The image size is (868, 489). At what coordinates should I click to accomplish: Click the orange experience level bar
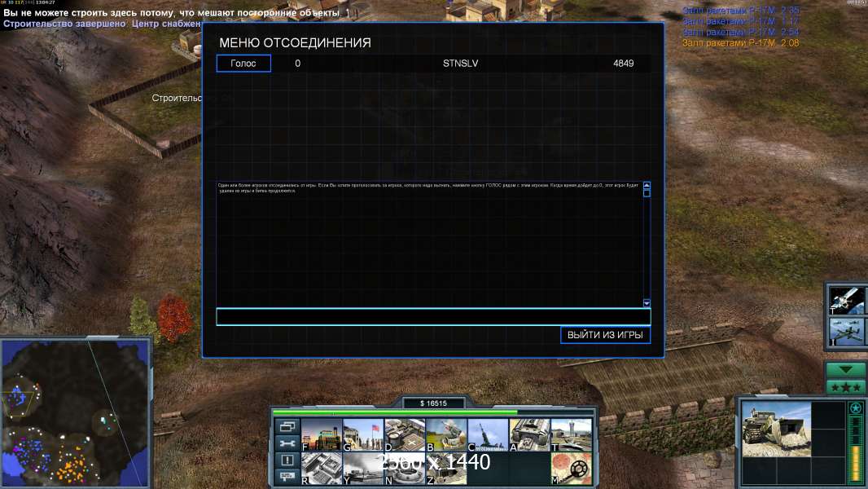pyautogui.click(x=856, y=462)
